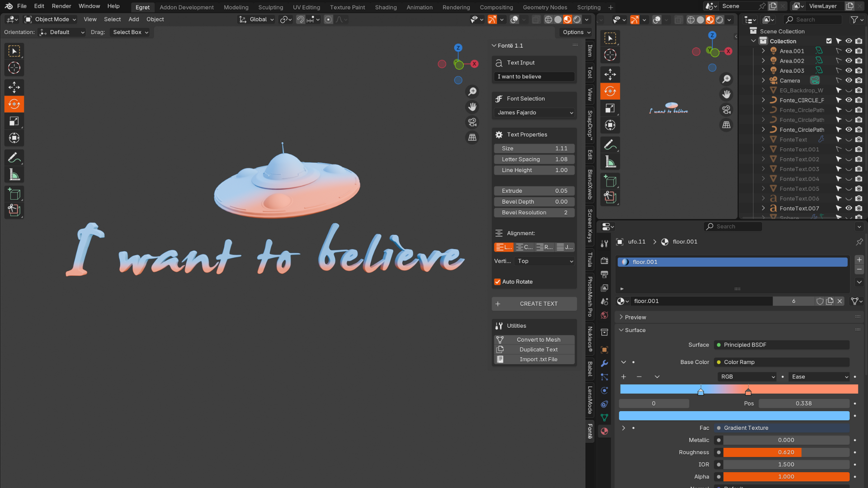The width and height of the screenshot is (868, 488).
Task: Click the Annotate pencil tool
Action: click(14, 158)
